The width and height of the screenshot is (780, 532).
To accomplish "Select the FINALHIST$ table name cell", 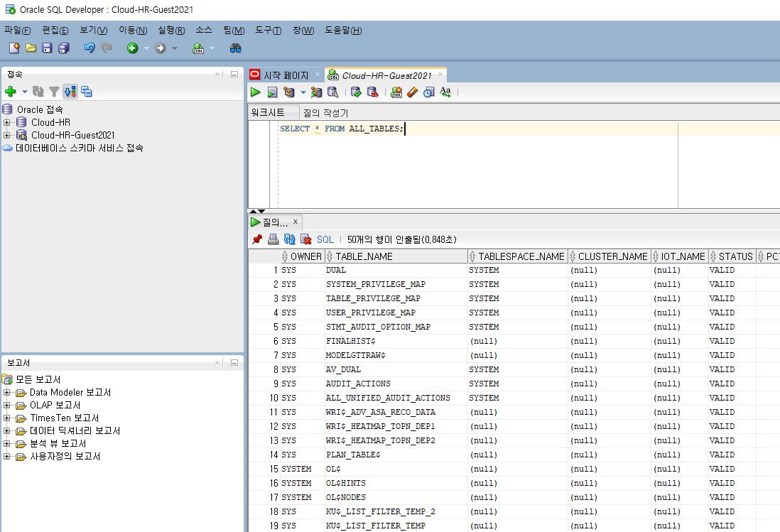I will click(x=396, y=341).
